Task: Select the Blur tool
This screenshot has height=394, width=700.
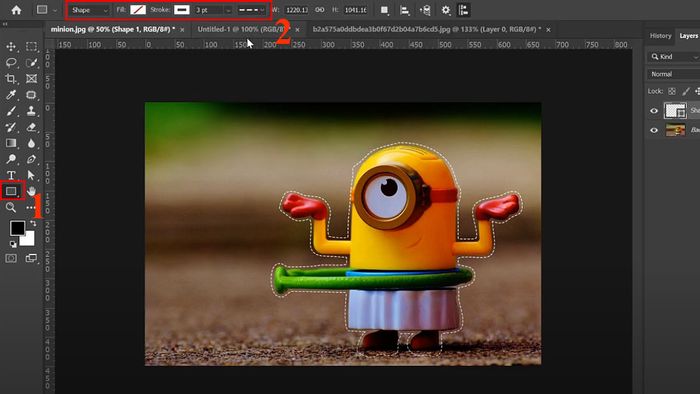Action: [x=31, y=143]
